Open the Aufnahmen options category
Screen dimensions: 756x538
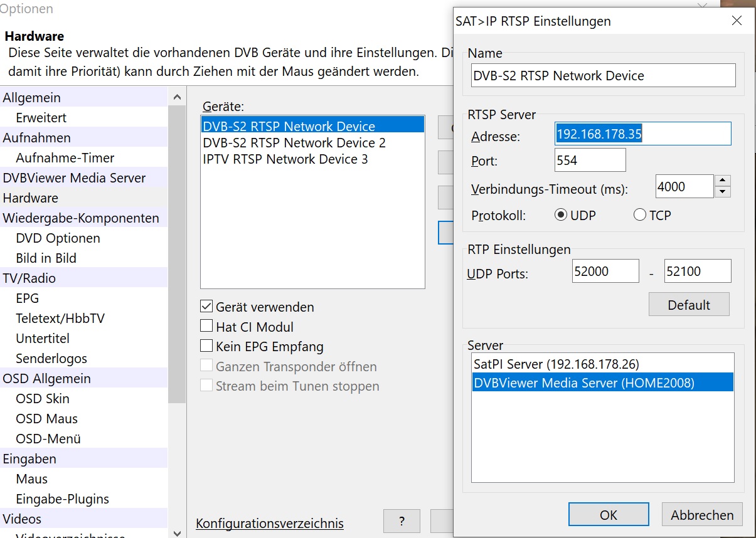click(x=84, y=137)
